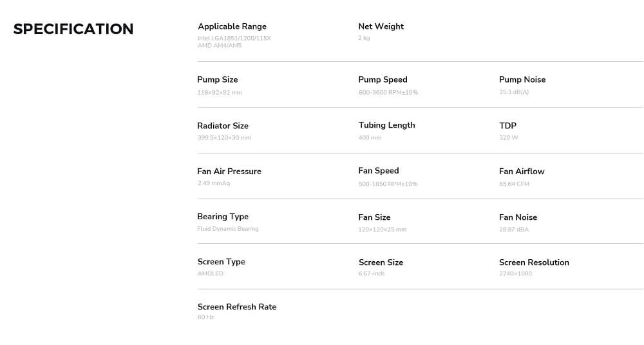Click the 800-3600 RPM pump speed value

[x=388, y=92]
